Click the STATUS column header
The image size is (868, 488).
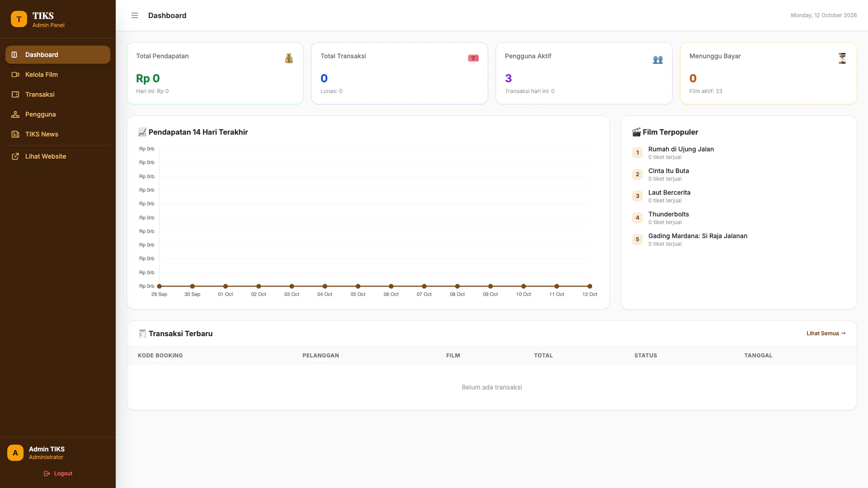click(x=646, y=356)
